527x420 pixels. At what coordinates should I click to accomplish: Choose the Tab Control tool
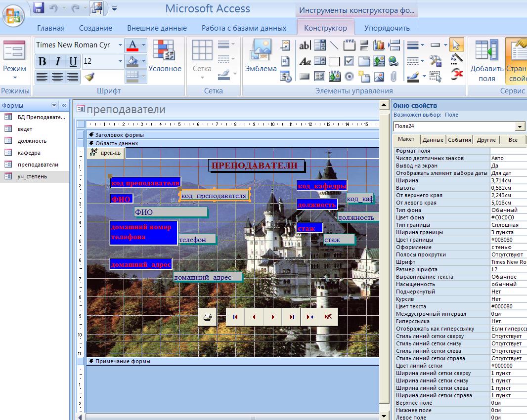coord(364,61)
